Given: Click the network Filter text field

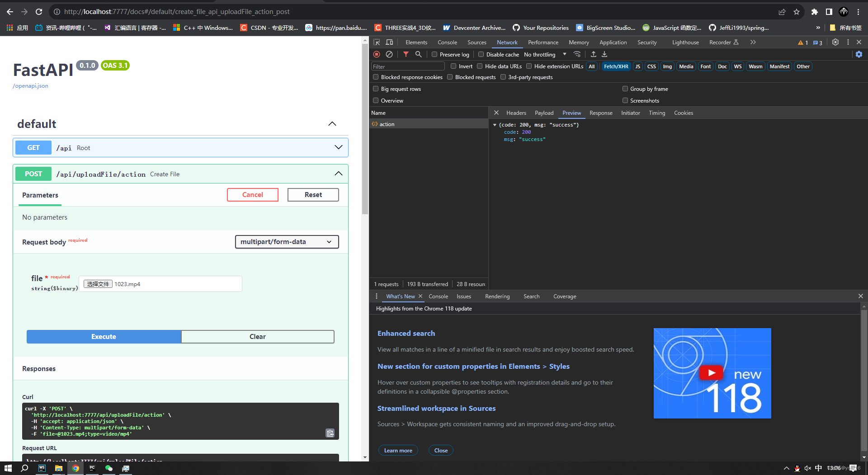Looking at the screenshot, I should click(x=408, y=66).
